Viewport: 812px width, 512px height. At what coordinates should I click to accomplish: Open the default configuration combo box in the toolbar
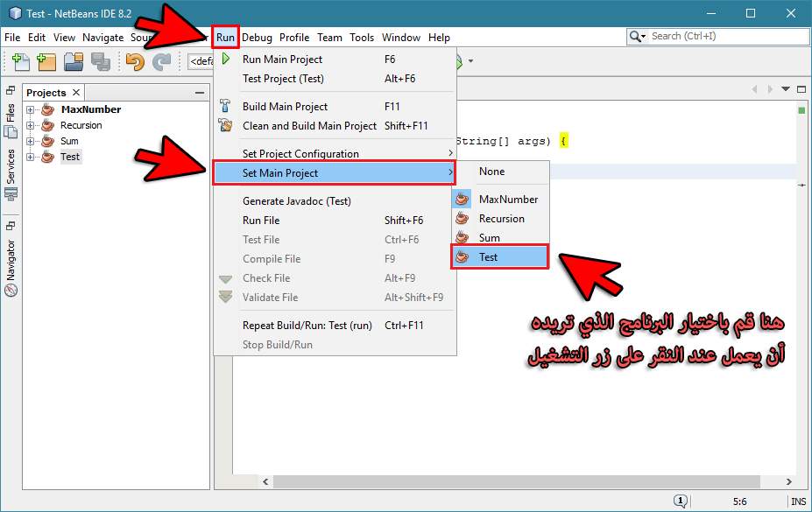pyautogui.click(x=201, y=61)
